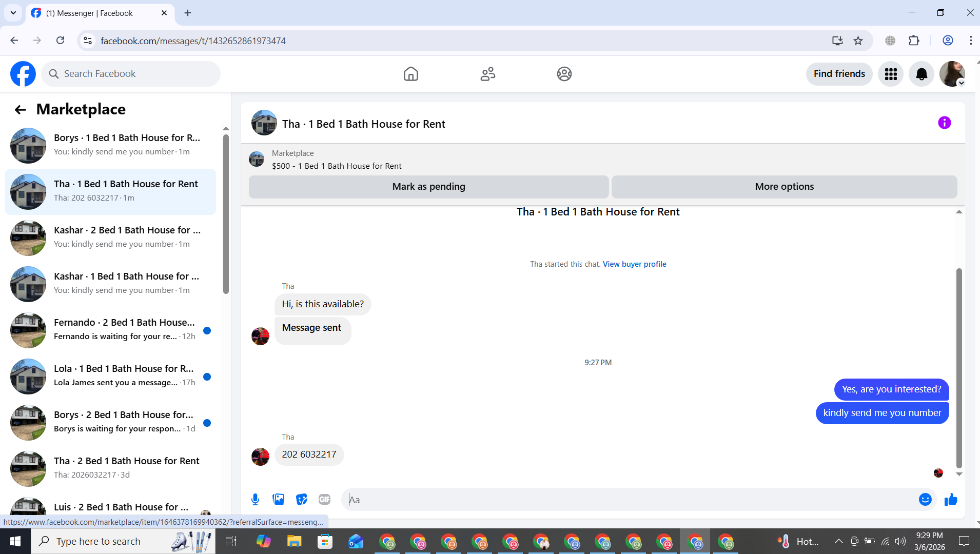The width and height of the screenshot is (980, 554).
Task: Click Mark as pending button
Action: 428,187
